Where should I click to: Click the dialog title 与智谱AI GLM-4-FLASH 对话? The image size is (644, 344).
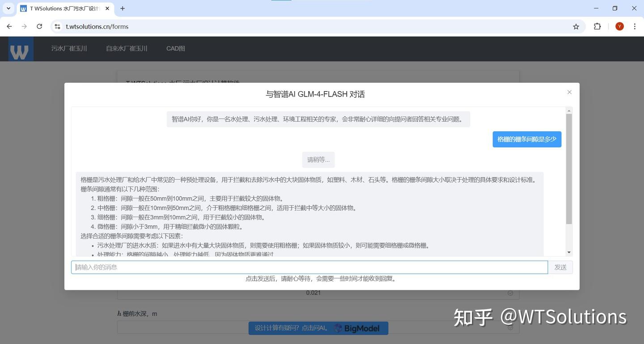(315, 94)
